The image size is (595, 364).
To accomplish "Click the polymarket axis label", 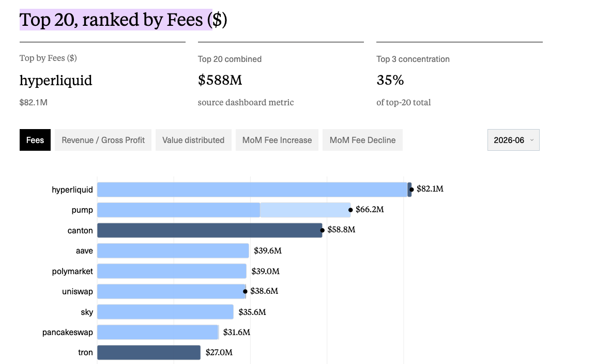I will pyautogui.click(x=72, y=271).
